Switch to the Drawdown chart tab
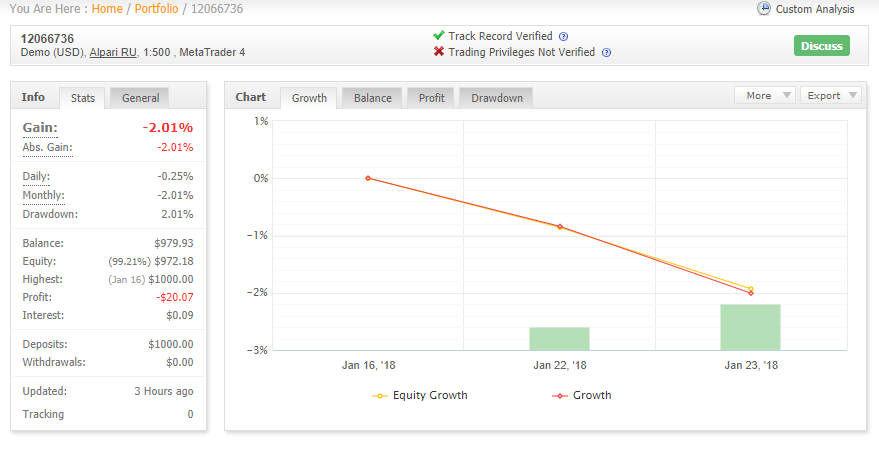 [x=497, y=98]
